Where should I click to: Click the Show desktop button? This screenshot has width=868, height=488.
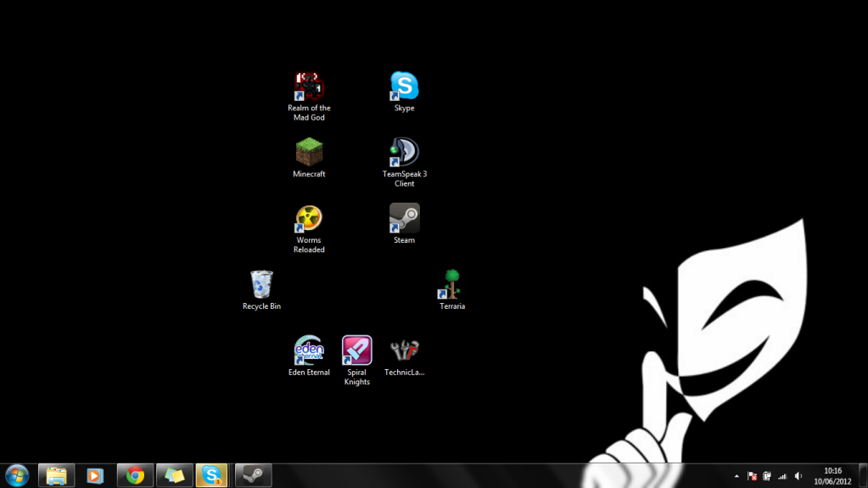(863, 476)
